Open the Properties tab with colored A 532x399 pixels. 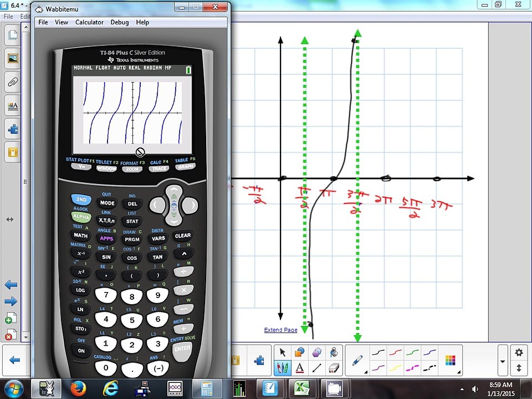(x=13, y=105)
